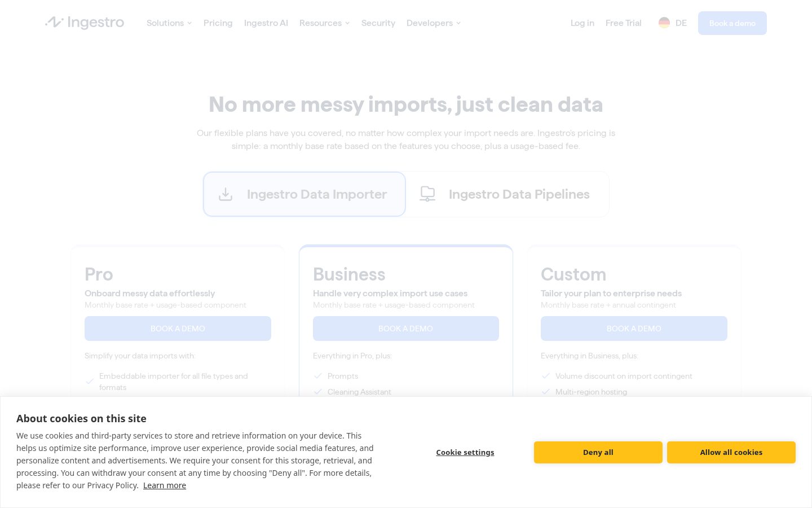Click 'Everything in Business, plus:' text

[x=589, y=356]
